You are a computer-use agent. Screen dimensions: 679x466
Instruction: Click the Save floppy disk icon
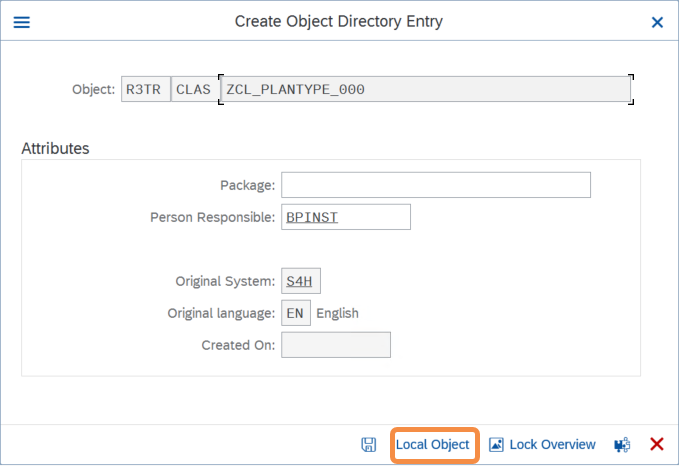pos(369,444)
